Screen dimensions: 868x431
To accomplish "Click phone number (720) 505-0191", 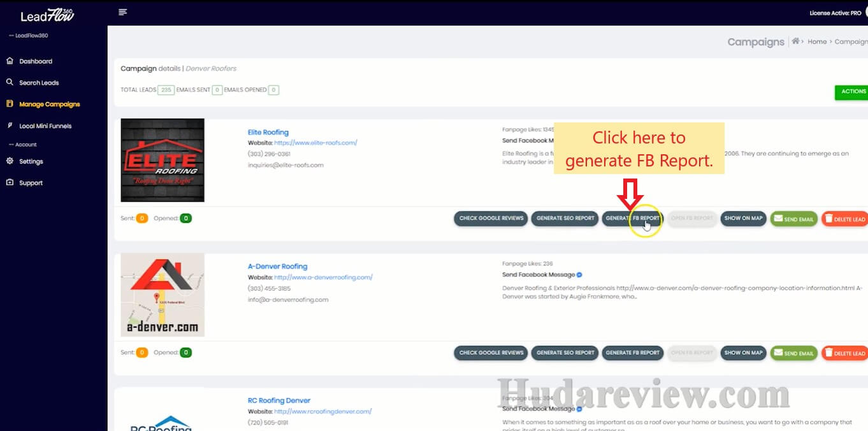I will 268,423.
